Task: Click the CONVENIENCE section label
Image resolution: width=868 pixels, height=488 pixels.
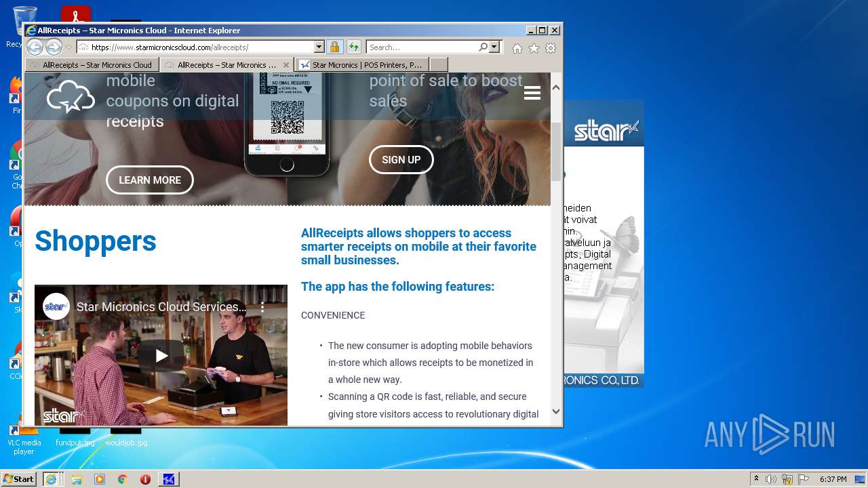Action: tap(333, 315)
